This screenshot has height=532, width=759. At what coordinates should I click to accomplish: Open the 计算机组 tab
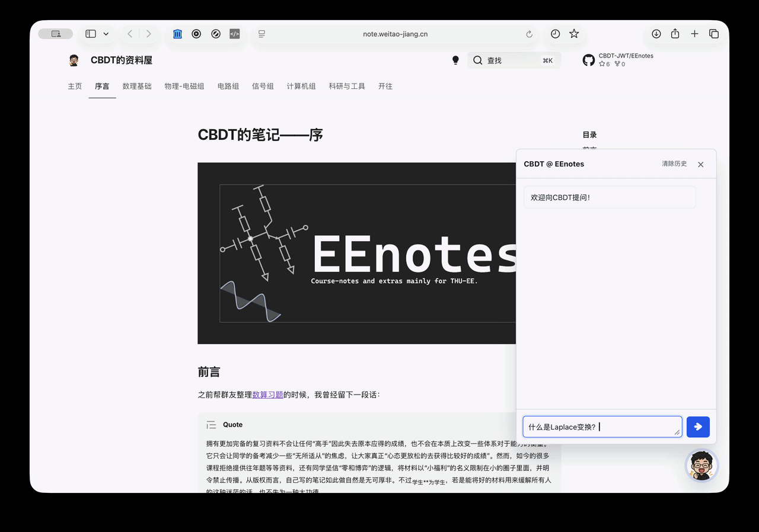(301, 86)
